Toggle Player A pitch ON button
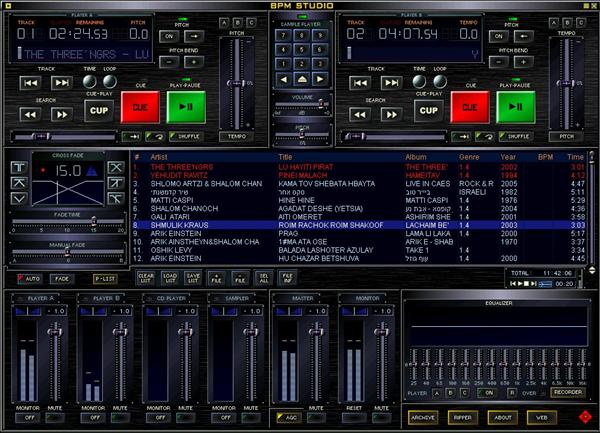This screenshot has height=433, width=600. pyautogui.click(x=169, y=36)
